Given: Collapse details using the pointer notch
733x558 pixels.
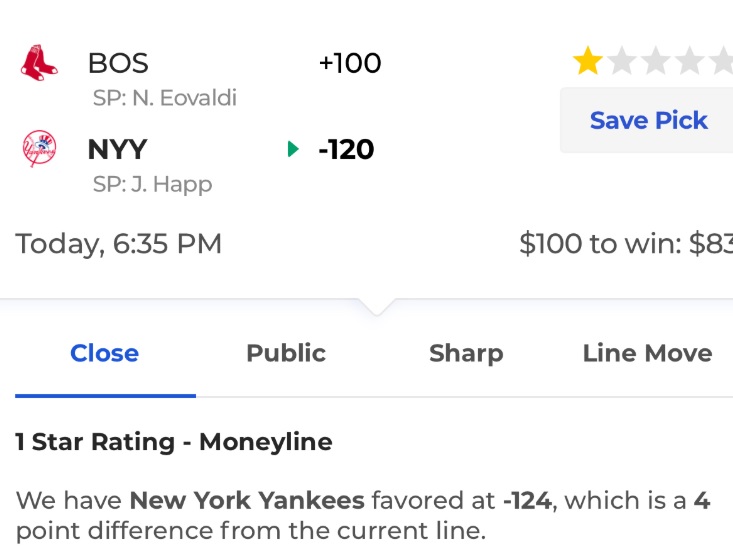Looking at the screenshot, I should (x=377, y=307).
